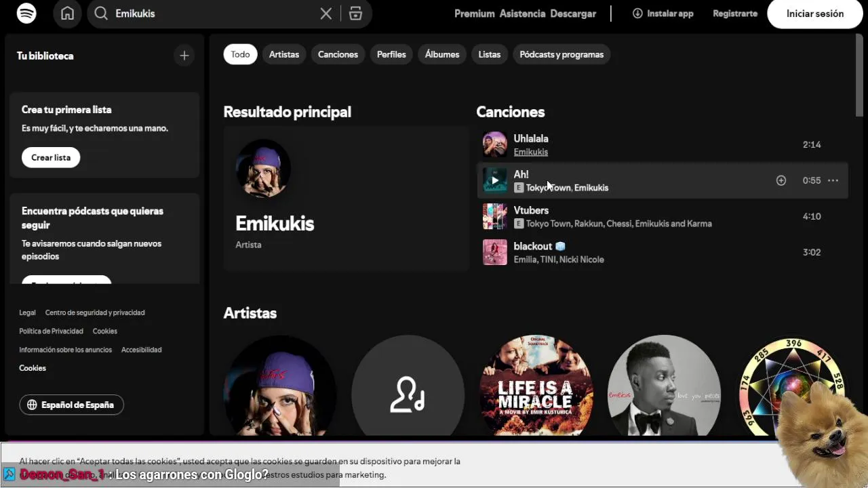
Task: Select the Uhlalala song title
Action: tap(531, 138)
